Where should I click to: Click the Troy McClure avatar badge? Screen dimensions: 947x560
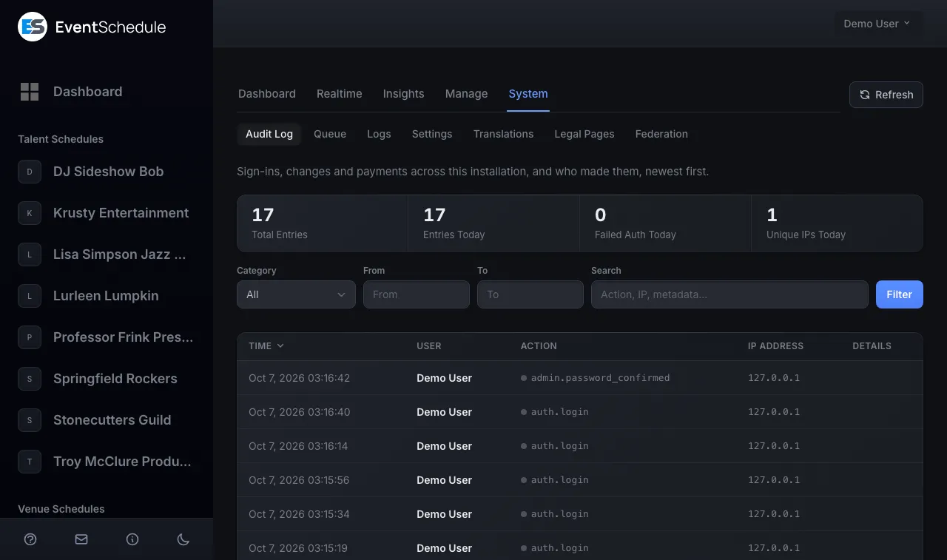[30, 462]
